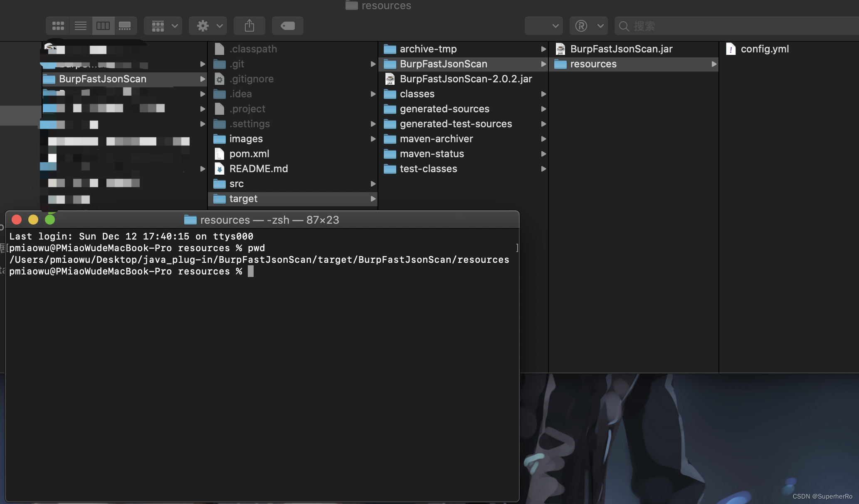Switch Finder to icon view
Image resolution: width=859 pixels, height=504 pixels.
58,25
